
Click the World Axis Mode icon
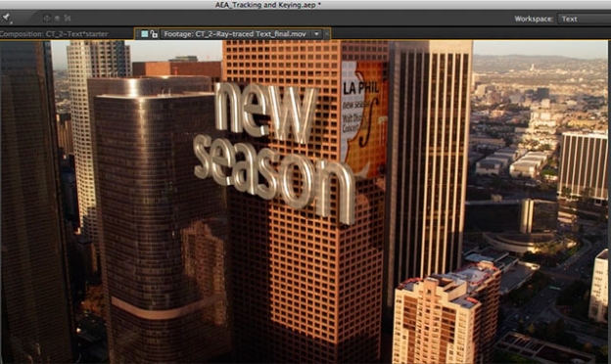point(57,18)
